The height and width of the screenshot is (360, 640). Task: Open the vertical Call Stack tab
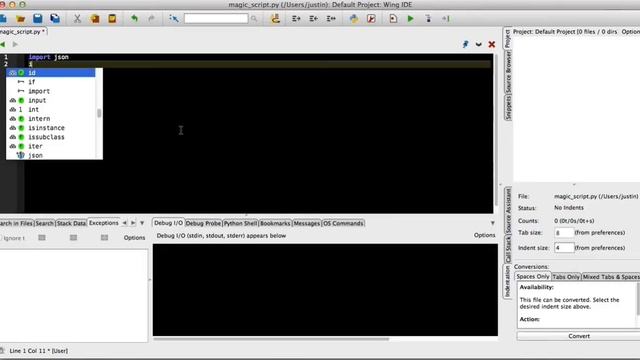click(x=508, y=249)
